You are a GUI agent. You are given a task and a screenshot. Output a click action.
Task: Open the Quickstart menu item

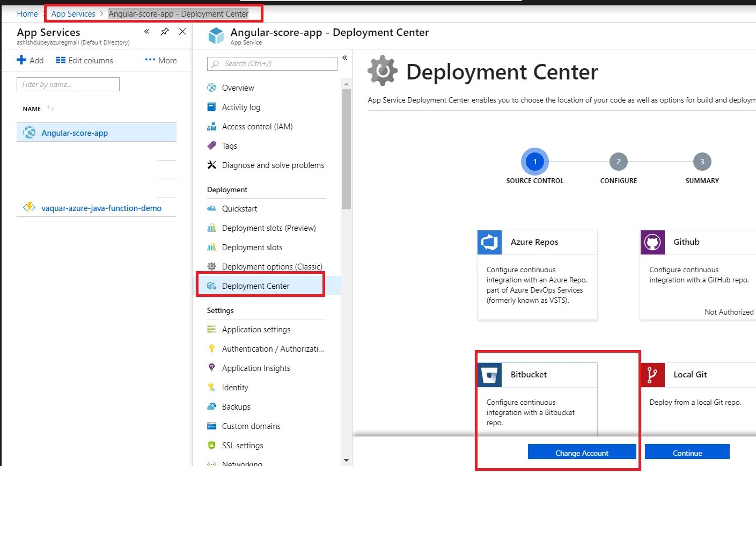point(239,209)
